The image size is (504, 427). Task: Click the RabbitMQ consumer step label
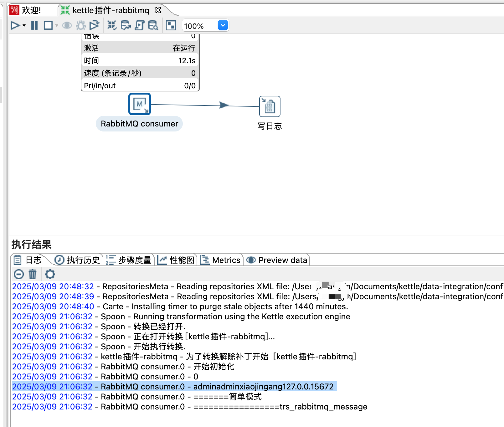[139, 124]
